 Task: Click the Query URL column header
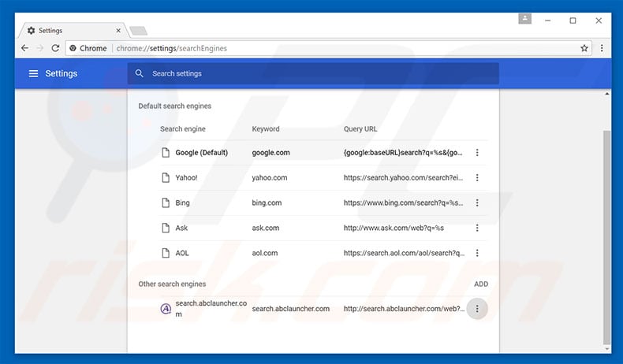point(360,129)
